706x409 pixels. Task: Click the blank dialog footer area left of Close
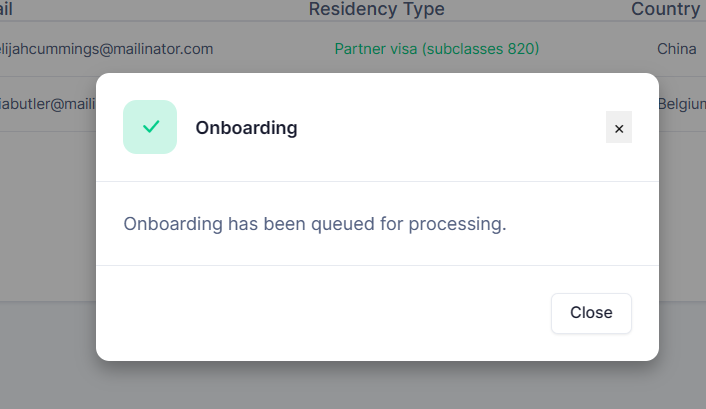point(324,313)
